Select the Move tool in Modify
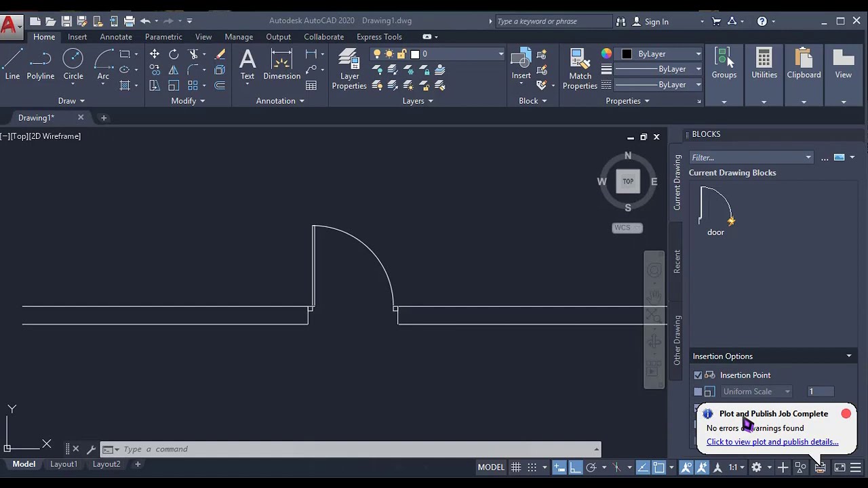The height and width of the screenshot is (488, 868). pyautogui.click(x=155, y=54)
